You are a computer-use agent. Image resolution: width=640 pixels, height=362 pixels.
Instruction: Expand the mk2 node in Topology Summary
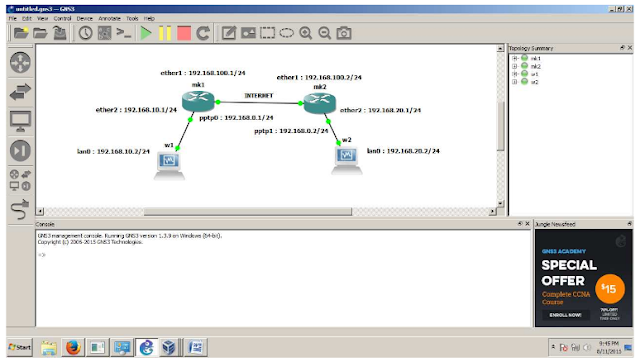coord(515,66)
